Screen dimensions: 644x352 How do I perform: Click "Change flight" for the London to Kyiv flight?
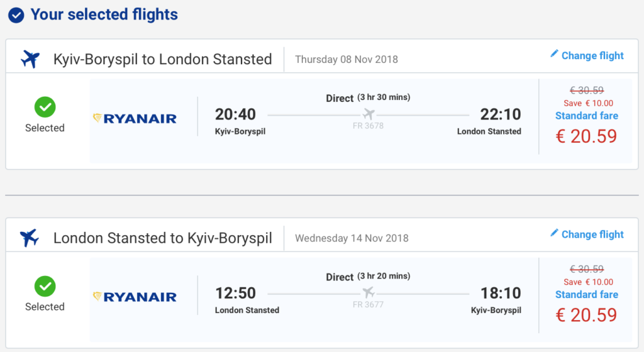592,234
